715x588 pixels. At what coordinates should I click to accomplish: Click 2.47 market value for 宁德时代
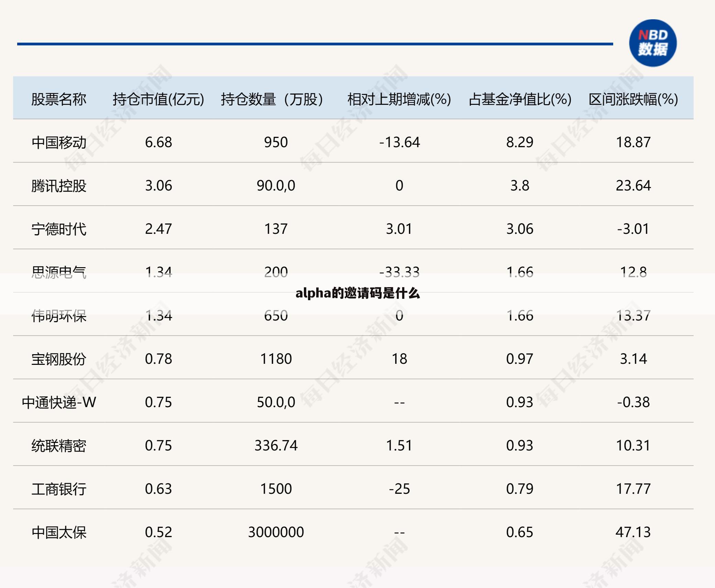158,229
